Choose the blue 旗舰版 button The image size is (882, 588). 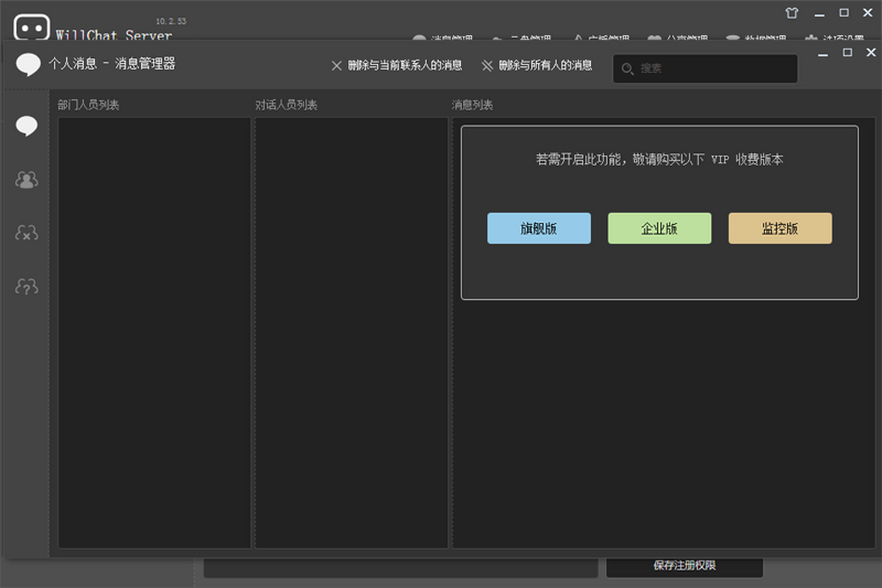[539, 229]
